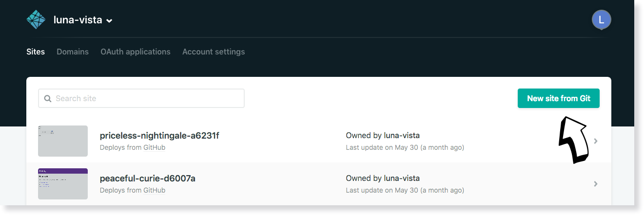The width and height of the screenshot is (644, 215).
Task: Go to the OAuth applications tab
Action: pos(136,52)
